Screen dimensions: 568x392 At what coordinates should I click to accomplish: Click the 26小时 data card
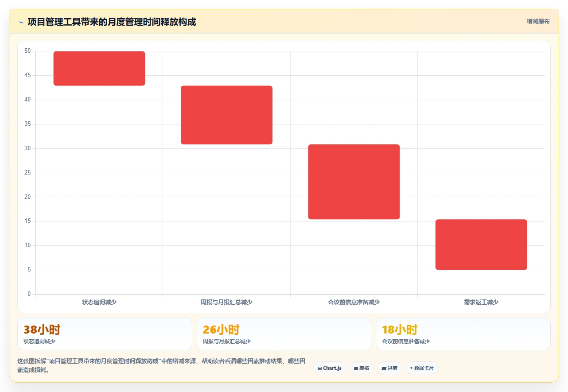(284, 334)
